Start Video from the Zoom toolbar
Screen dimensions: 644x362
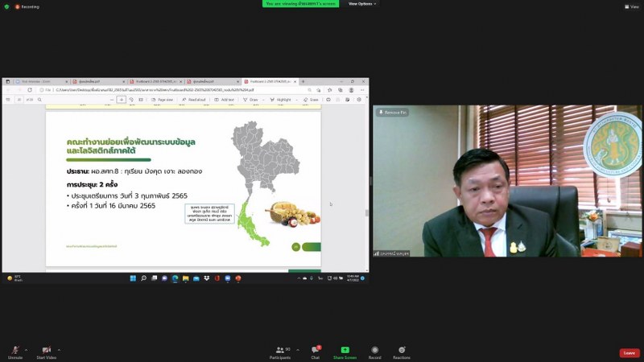[x=46, y=350]
